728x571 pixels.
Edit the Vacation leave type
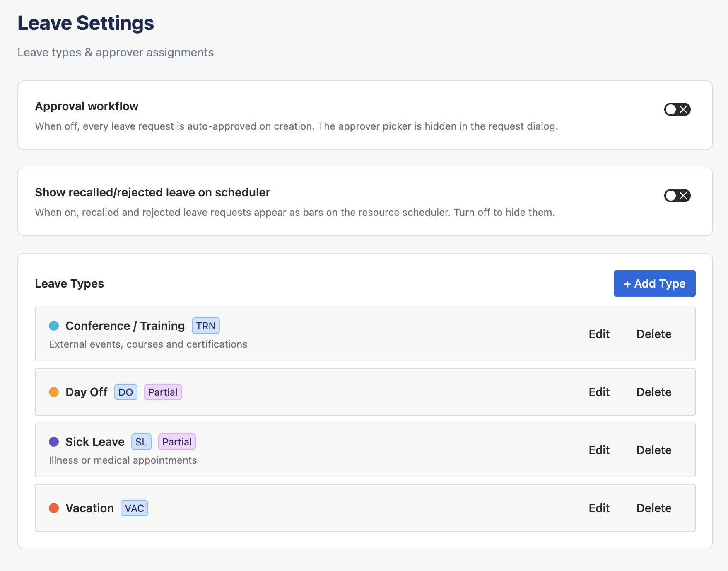599,508
